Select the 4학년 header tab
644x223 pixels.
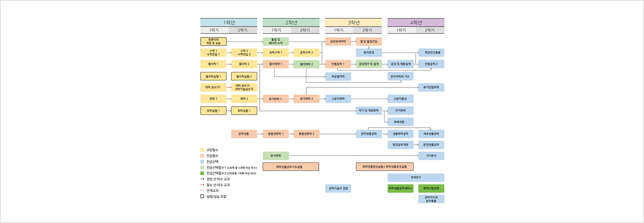(416, 22)
